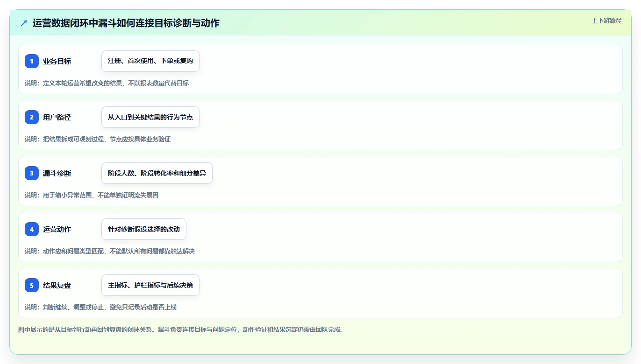
Task: Click the 注册、首次使用、下单或复购 chip
Action: tap(150, 61)
